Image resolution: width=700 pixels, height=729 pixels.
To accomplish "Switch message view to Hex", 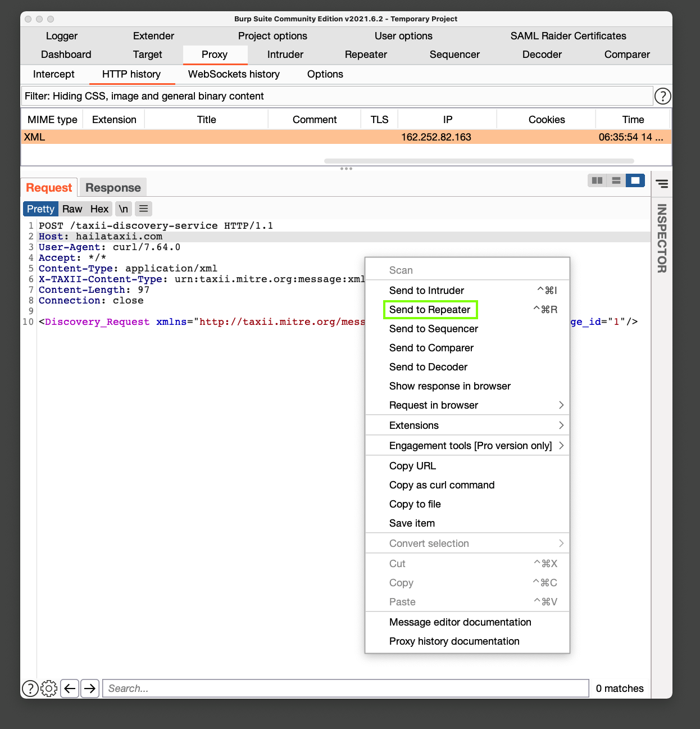I will pos(99,209).
